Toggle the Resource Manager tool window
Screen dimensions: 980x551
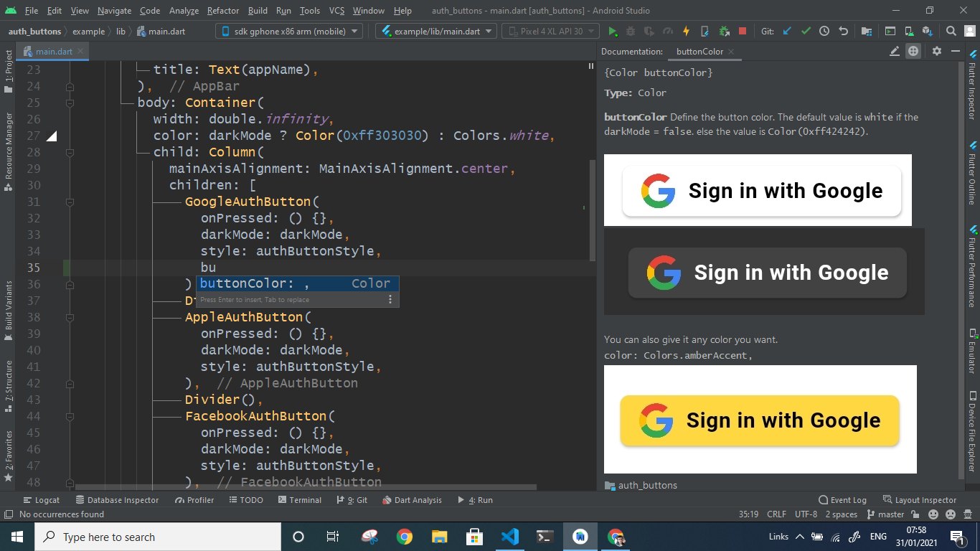pyautogui.click(x=8, y=151)
